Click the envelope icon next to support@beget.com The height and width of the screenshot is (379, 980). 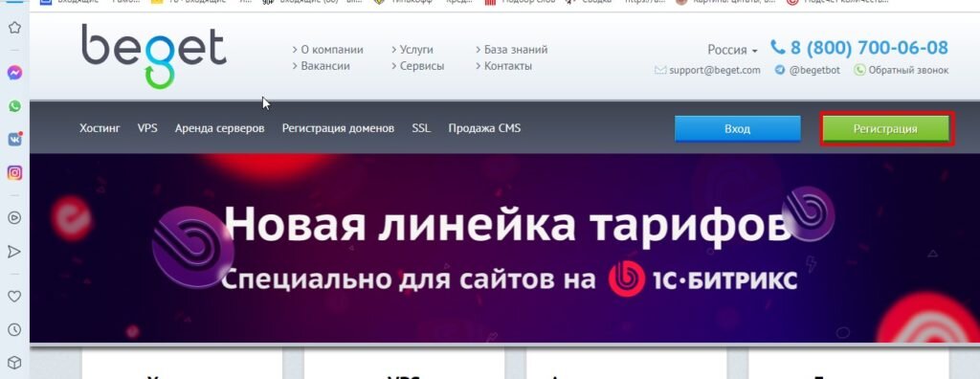tap(660, 70)
